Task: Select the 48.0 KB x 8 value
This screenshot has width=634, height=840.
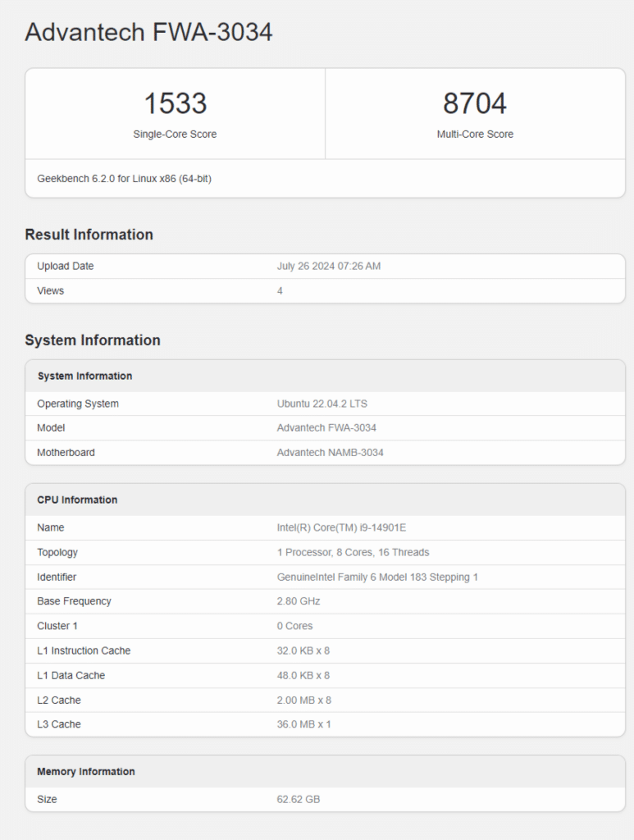Action: click(x=303, y=675)
